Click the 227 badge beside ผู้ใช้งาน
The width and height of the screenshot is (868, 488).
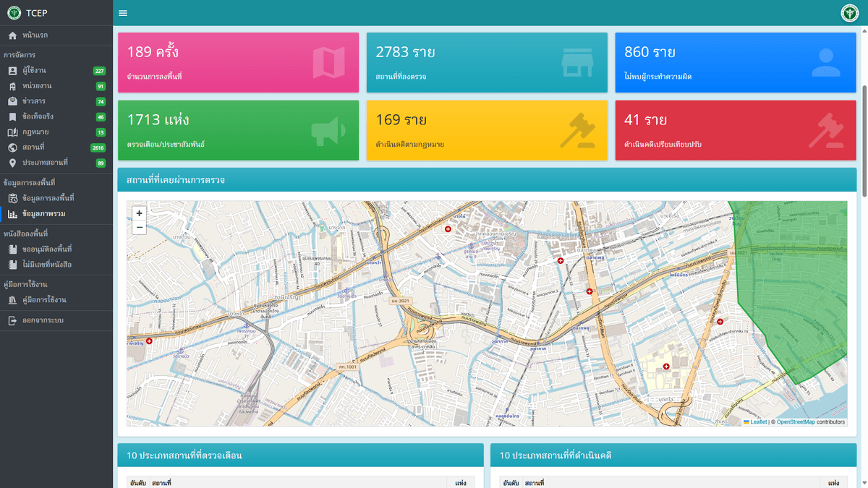click(x=100, y=71)
